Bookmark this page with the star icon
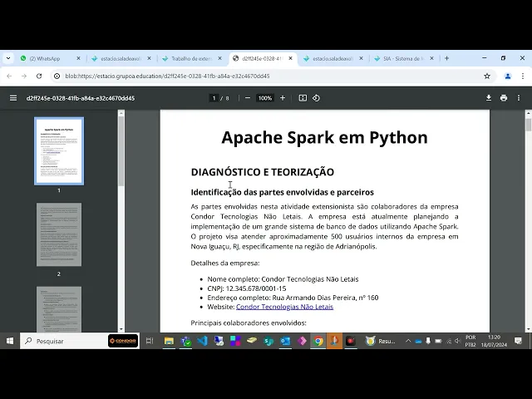The height and width of the screenshot is (399, 532). [487, 76]
